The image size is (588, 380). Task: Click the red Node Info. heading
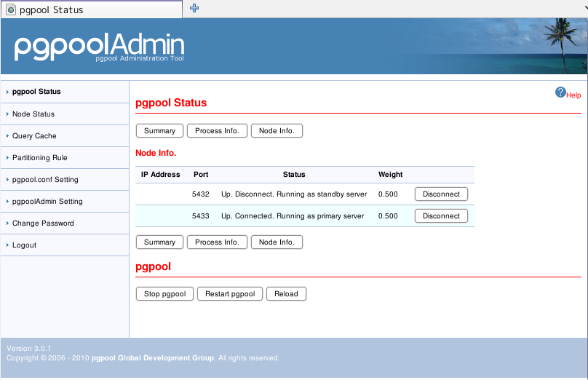coord(156,153)
